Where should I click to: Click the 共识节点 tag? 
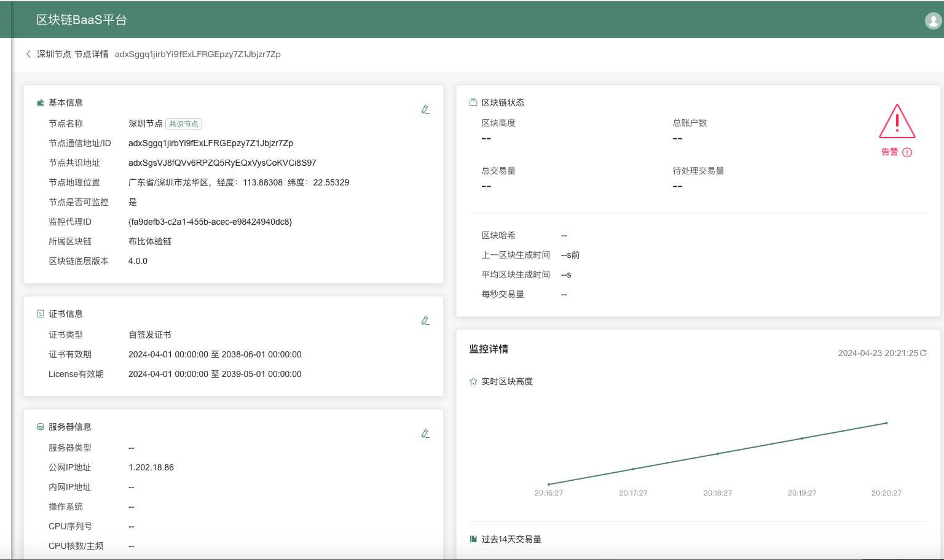tap(184, 124)
